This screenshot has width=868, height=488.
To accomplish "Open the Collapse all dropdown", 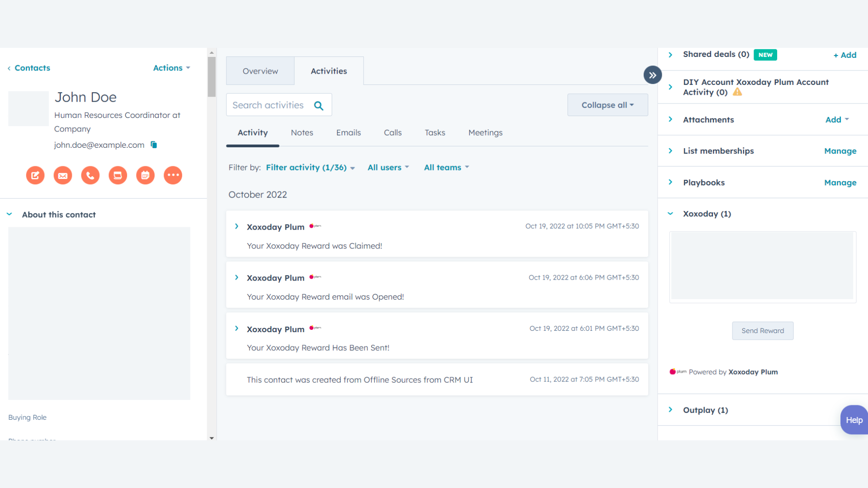I will coord(608,105).
